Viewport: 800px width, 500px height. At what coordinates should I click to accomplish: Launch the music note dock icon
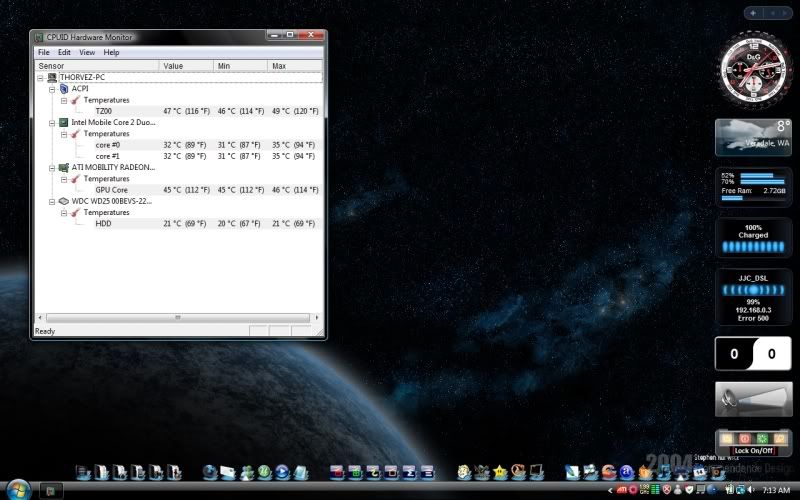click(x=664, y=472)
